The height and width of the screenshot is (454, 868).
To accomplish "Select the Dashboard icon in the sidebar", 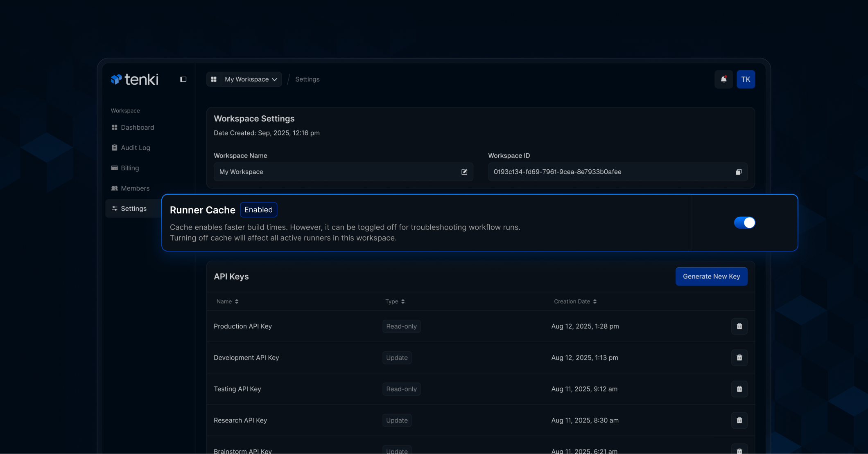I will (x=114, y=127).
